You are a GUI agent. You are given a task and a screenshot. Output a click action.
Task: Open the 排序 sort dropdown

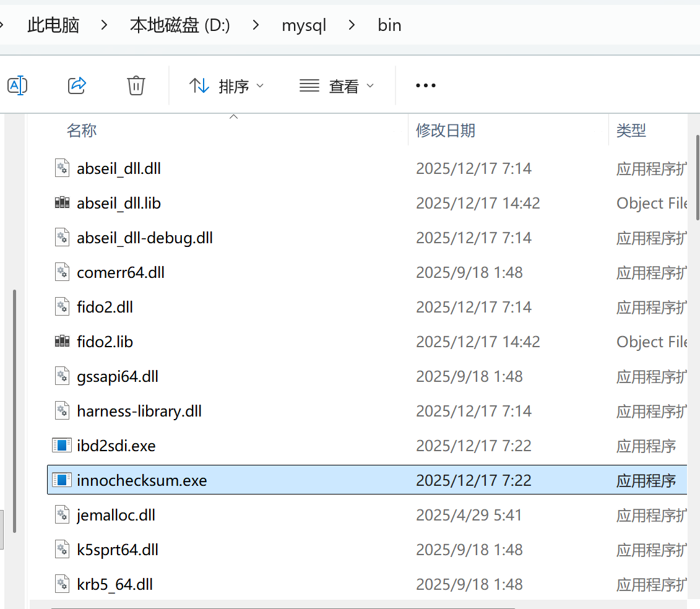227,86
